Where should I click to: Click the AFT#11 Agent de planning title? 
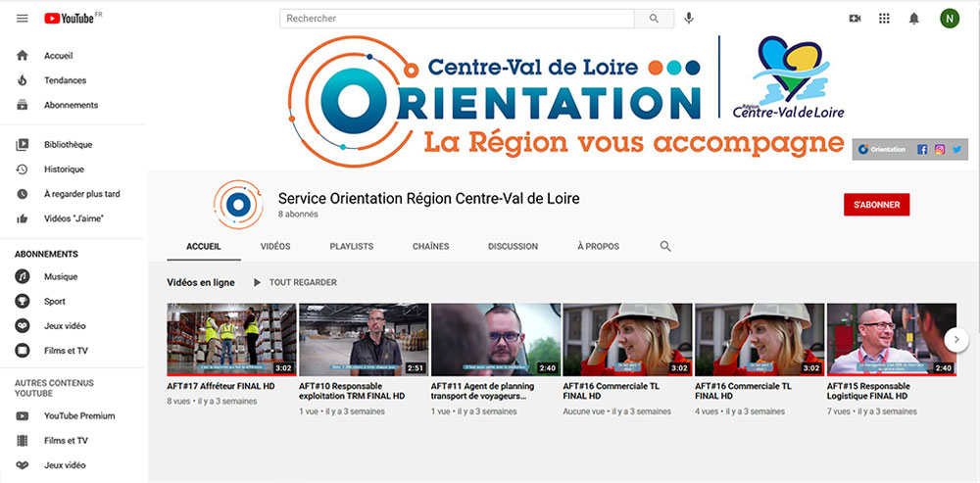(x=482, y=391)
